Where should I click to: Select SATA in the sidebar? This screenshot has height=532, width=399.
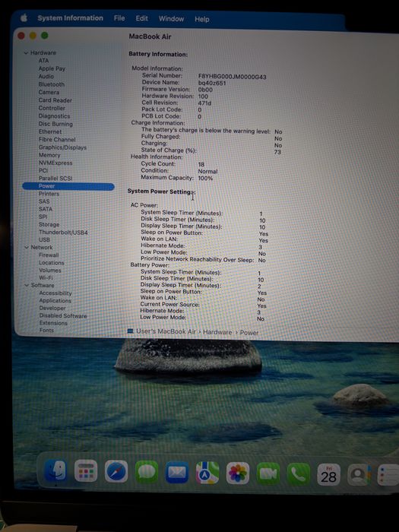(46, 209)
